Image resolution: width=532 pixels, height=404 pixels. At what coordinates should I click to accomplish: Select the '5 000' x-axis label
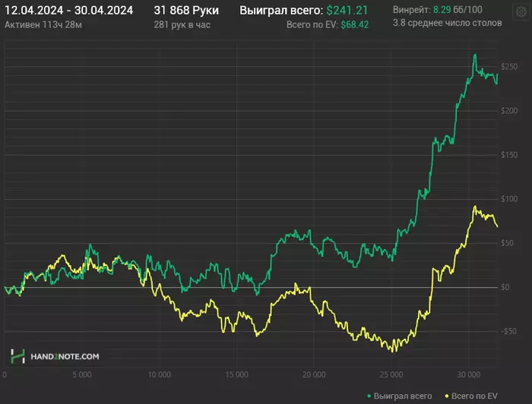pyautogui.click(x=82, y=374)
